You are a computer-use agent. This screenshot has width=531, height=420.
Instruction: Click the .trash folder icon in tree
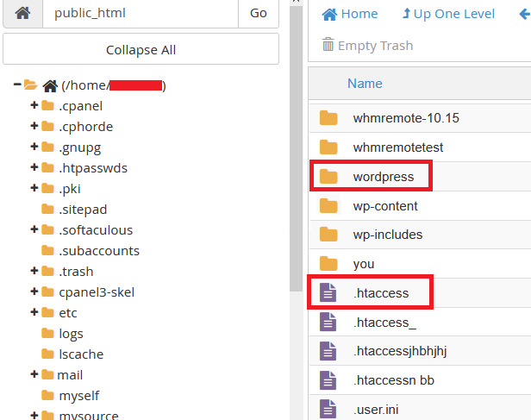point(47,272)
